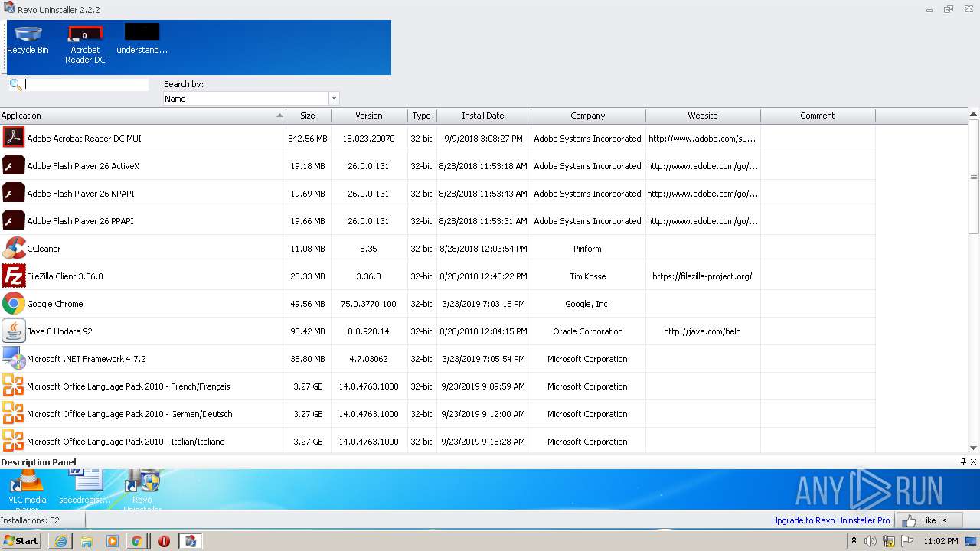Click the understand… desktop icon
980x551 pixels.
coord(142,40)
